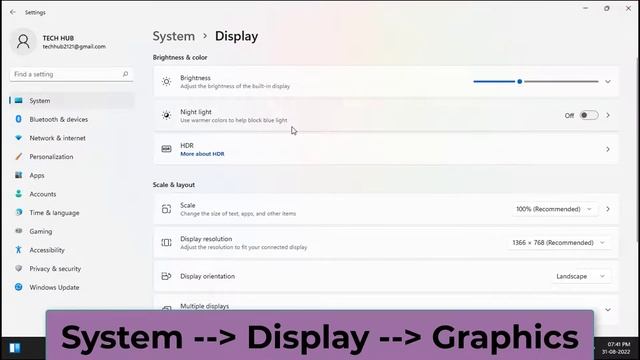Click the unfilled right portion of brightness slider

pos(561,82)
